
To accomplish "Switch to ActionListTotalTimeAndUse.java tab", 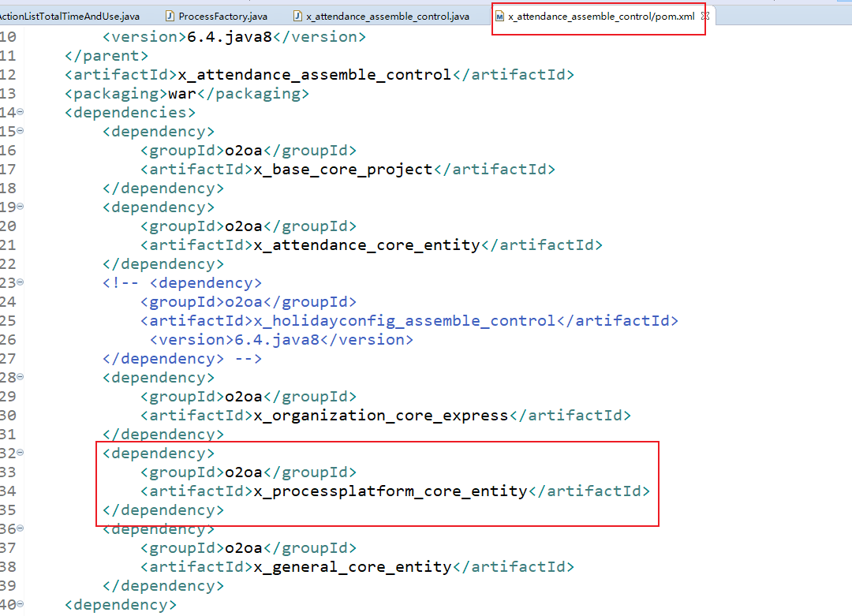I will click(x=69, y=17).
